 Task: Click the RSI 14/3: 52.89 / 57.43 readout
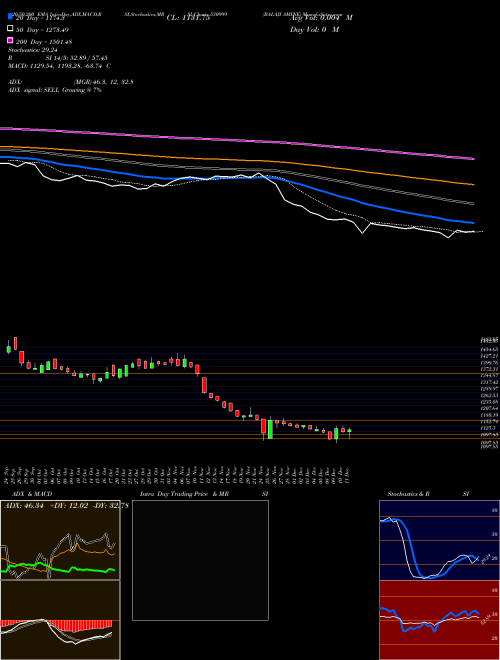[58, 58]
